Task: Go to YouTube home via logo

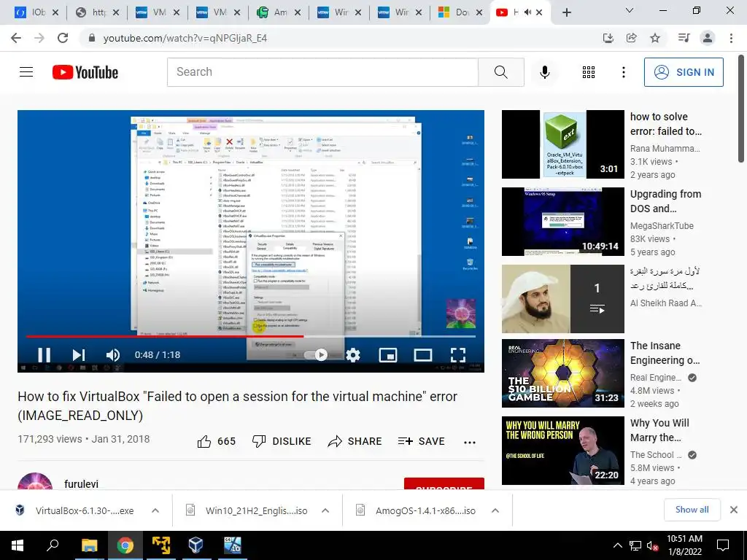Action: (x=85, y=72)
